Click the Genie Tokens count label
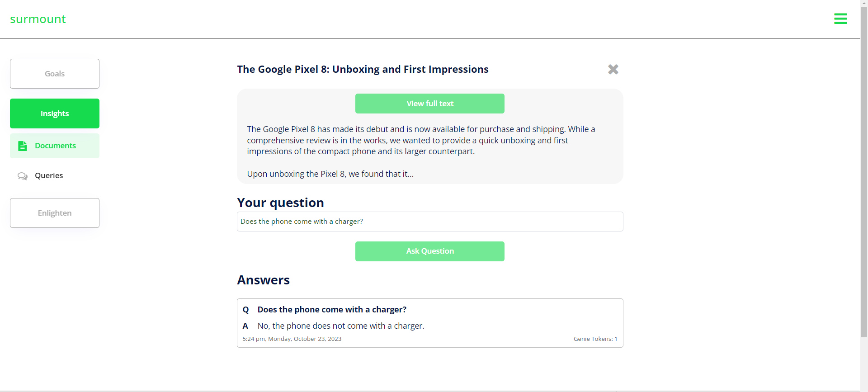This screenshot has height=392, width=868. point(595,339)
